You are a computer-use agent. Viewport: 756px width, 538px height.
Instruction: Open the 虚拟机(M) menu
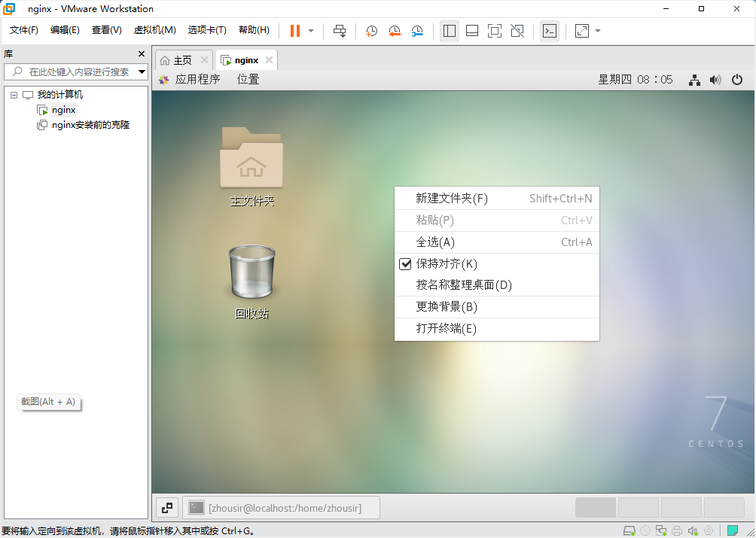(x=154, y=30)
